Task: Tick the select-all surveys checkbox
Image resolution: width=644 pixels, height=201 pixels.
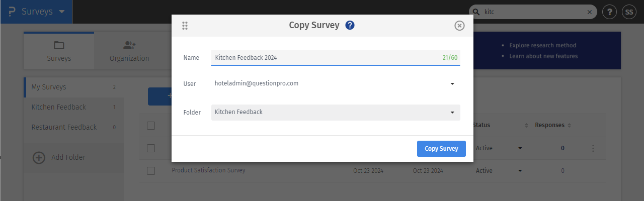Action: (151, 126)
